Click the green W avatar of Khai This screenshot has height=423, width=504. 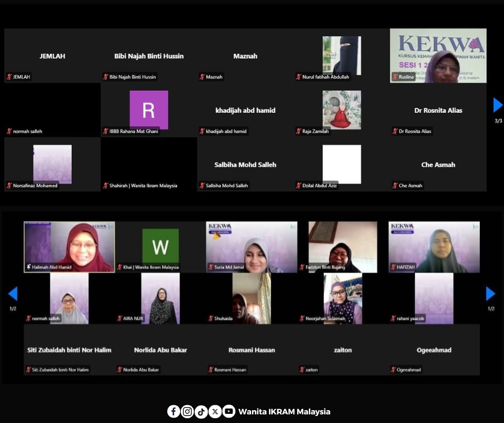(x=160, y=246)
